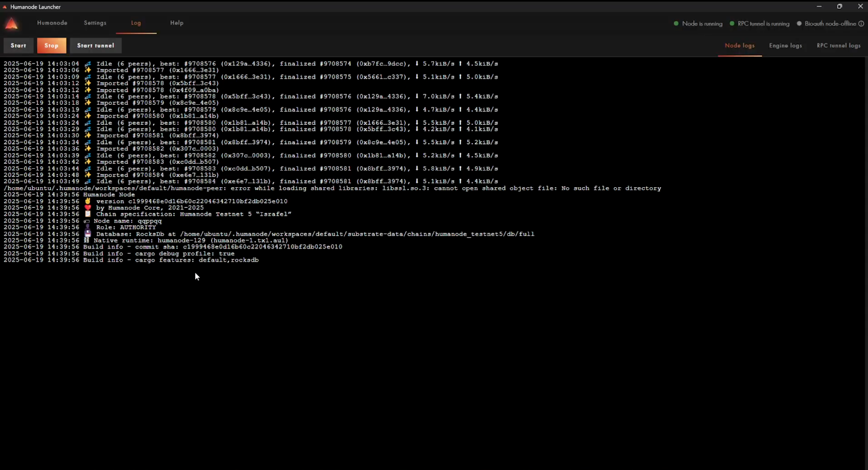Image resolution: width=868 pixels, height=470 pixels.
Task: Click the 'Humanode Node' log line
Action: click(x=69, y=195)
